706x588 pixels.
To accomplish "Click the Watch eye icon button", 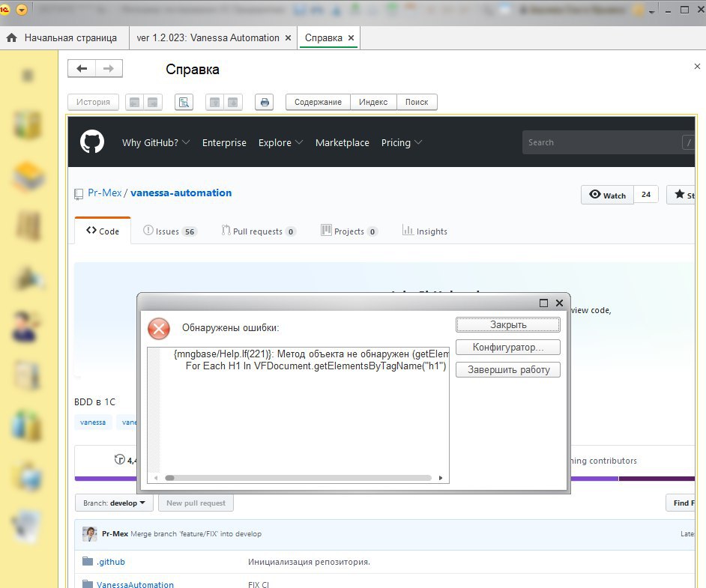I will (607, 195).
